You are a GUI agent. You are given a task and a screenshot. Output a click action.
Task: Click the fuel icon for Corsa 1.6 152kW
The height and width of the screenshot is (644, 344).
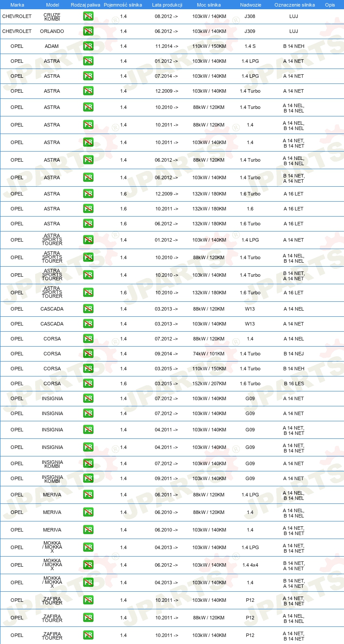pyautogui.click(x=88, y=384)
